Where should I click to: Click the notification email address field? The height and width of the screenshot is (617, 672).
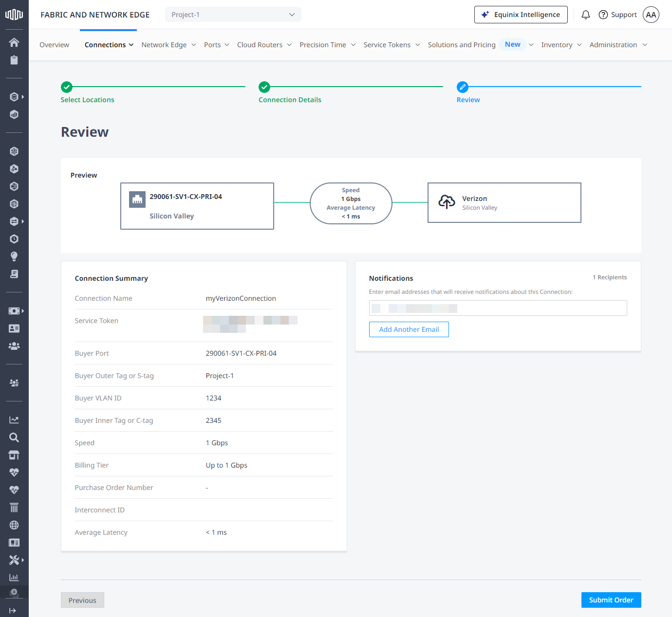coord(498,308)
